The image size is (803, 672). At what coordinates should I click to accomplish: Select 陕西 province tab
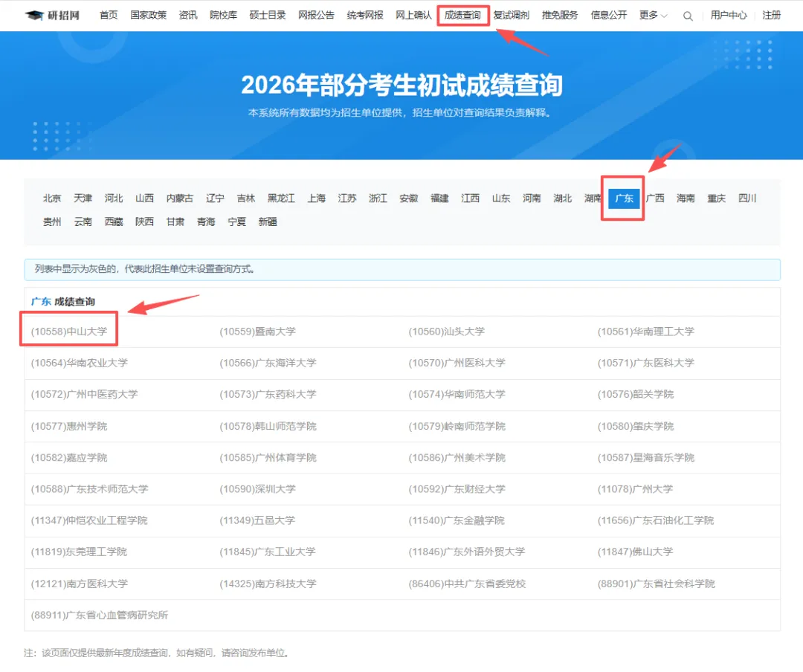144,222
